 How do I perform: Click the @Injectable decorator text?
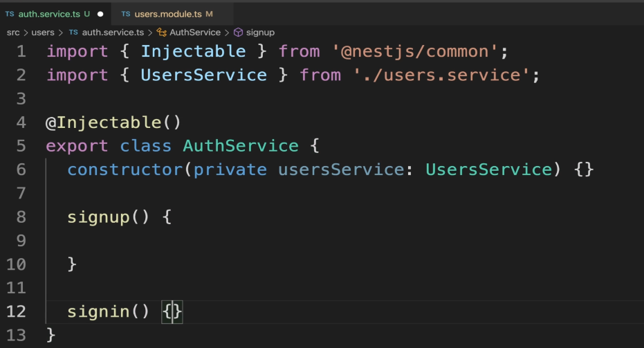[113, 122]
